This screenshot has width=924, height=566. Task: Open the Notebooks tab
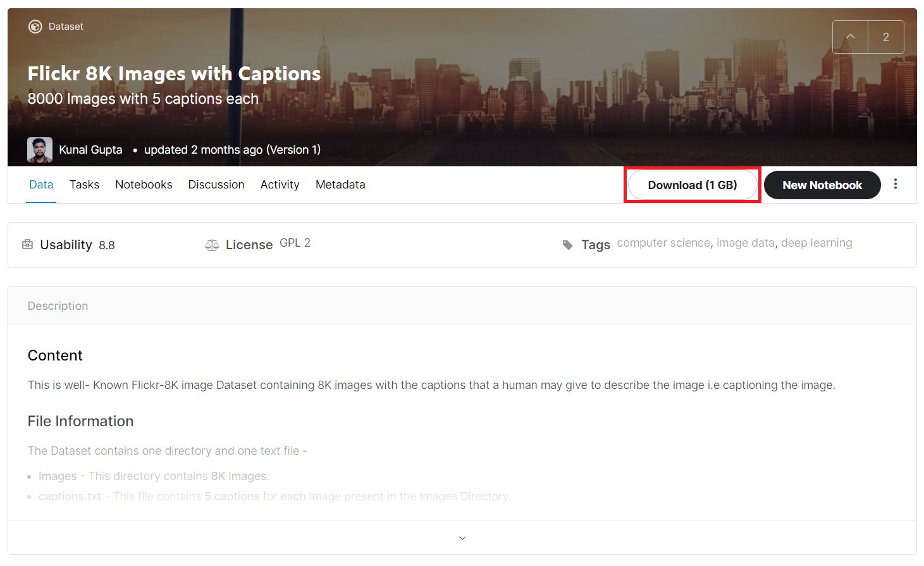pos(144,185)
